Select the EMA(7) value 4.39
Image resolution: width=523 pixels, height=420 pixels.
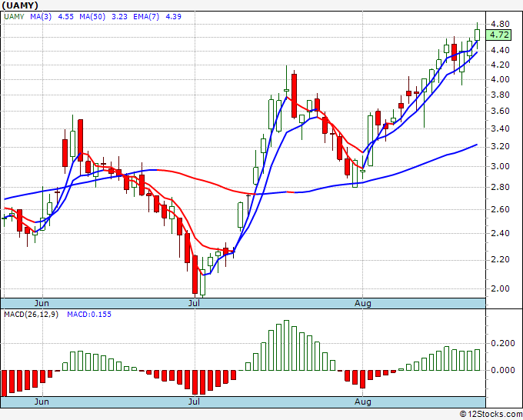174,17
